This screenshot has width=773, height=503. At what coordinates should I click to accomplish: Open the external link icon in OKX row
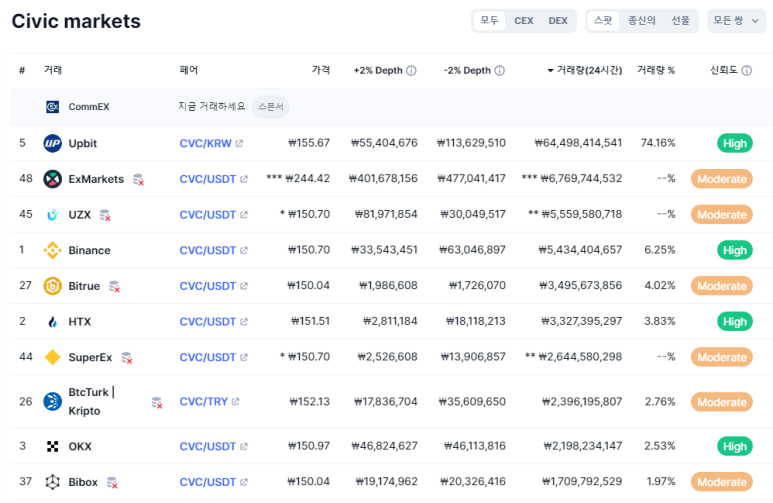(244, 446)
